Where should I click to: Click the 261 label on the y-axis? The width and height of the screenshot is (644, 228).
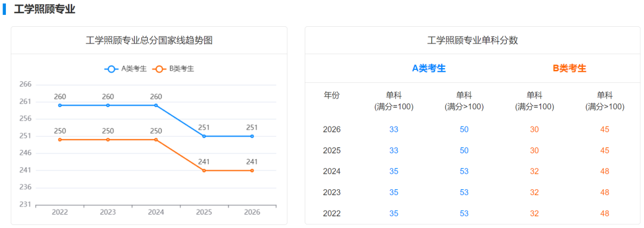point(26,101)
